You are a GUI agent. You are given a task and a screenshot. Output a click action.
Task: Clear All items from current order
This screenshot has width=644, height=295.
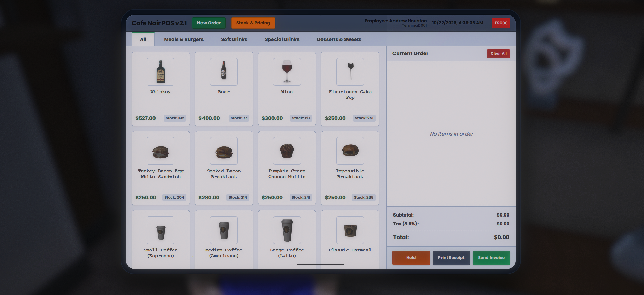click(x=499, y=53)
